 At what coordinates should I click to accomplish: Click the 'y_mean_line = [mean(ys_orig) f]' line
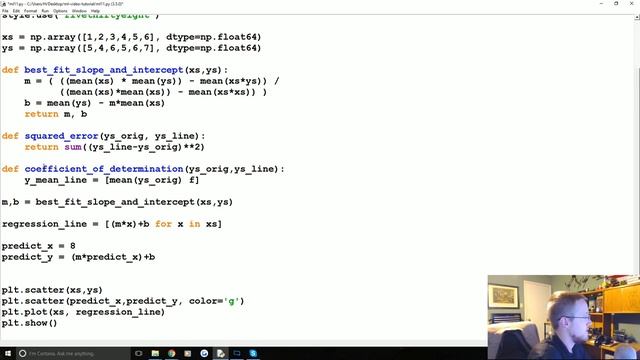click(111, 180)
